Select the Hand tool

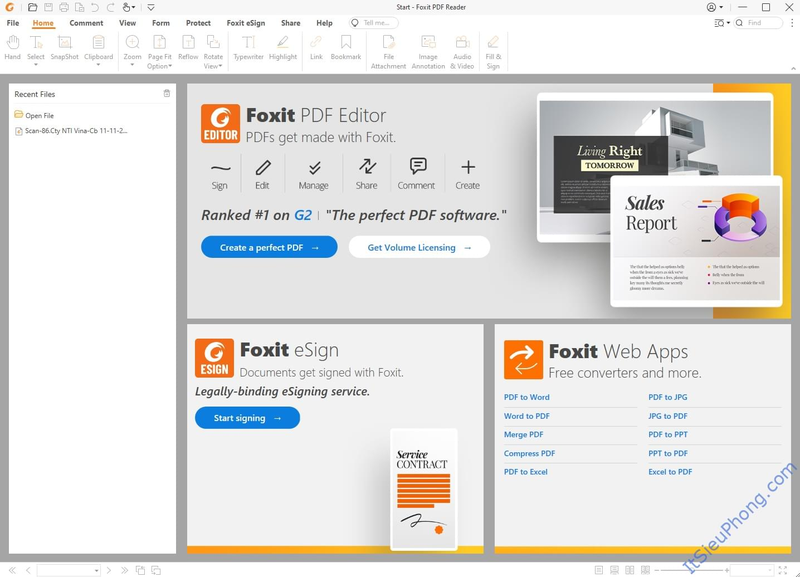[x=12, y=48]
